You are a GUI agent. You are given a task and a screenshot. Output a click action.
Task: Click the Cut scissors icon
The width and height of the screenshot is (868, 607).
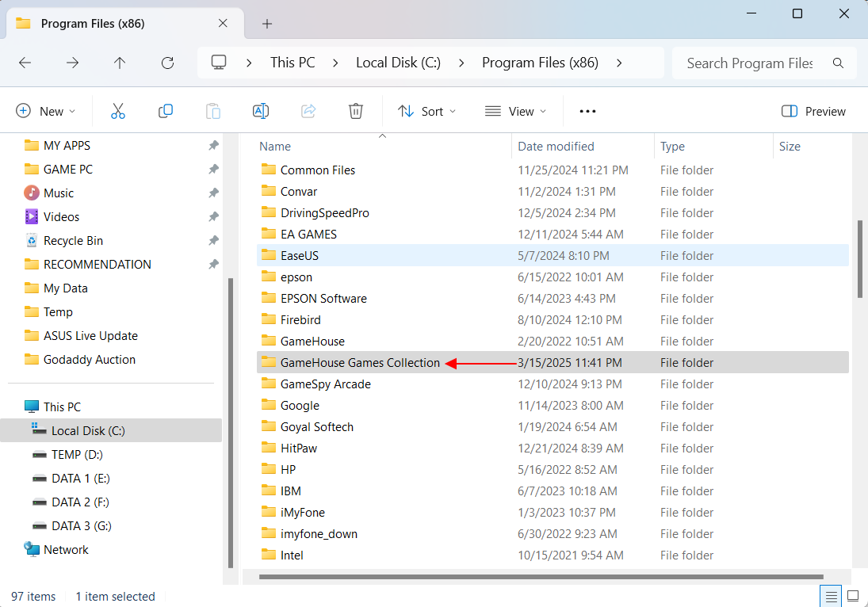[118, 111]
